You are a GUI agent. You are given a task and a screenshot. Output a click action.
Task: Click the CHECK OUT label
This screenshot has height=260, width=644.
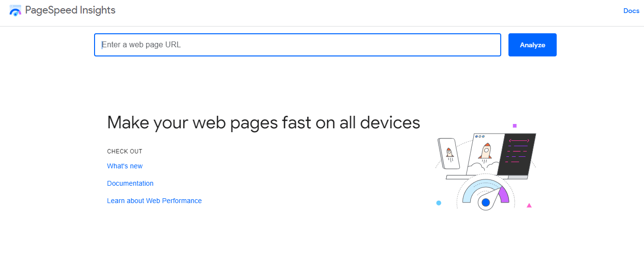click(x=124, y=151)
